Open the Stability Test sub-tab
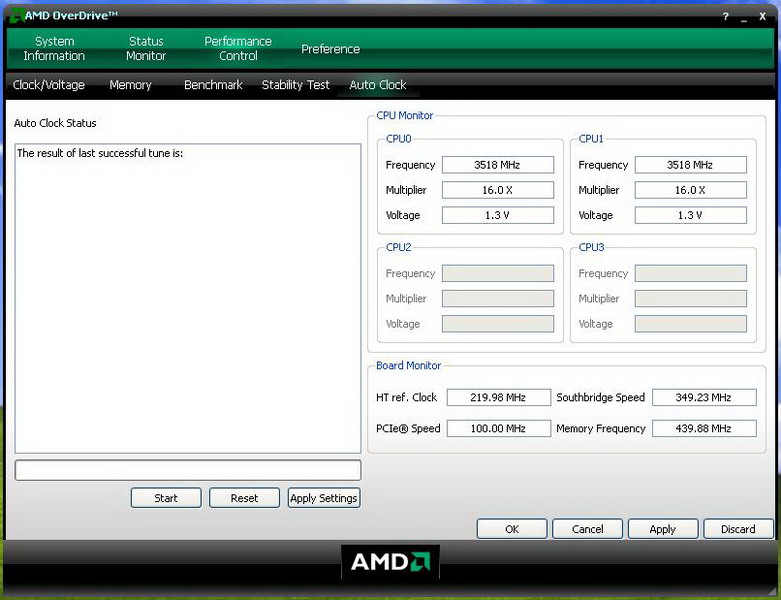This screenshot has width=781, height=600. tap(296, 85)
